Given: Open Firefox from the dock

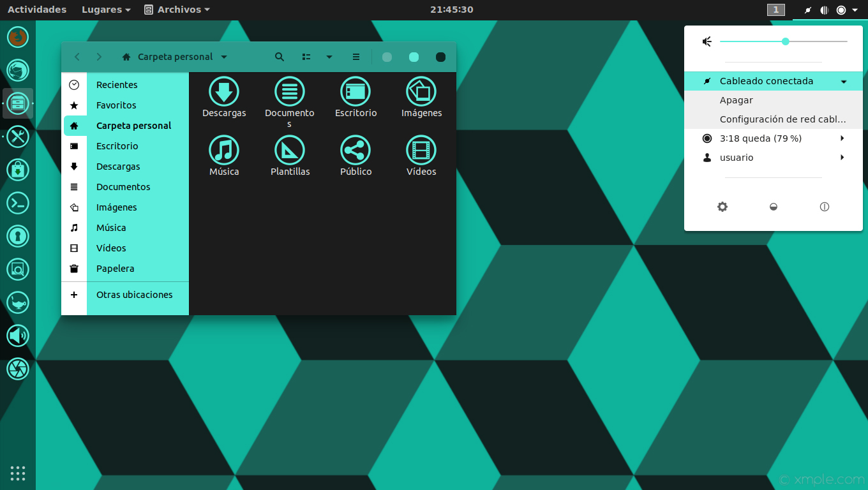Looking at the screenshot, I should pyautogui.click(x=18, y=37).
